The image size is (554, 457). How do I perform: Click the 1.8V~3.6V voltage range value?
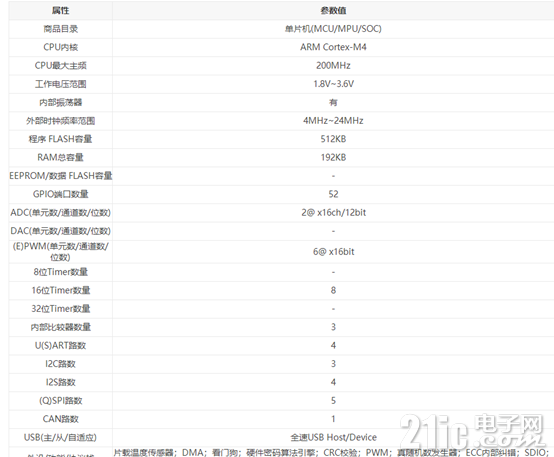coord(333,84)
